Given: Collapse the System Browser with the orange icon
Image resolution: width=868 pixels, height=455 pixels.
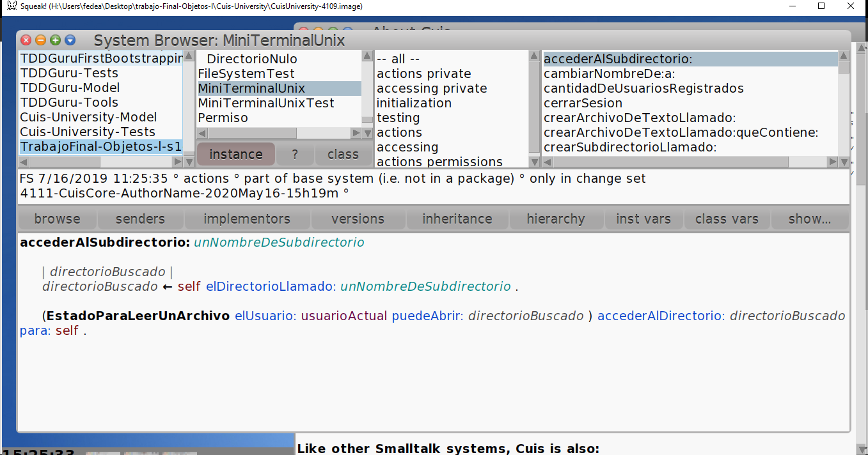Looking at the screenshot, I should tap(40, 40).
